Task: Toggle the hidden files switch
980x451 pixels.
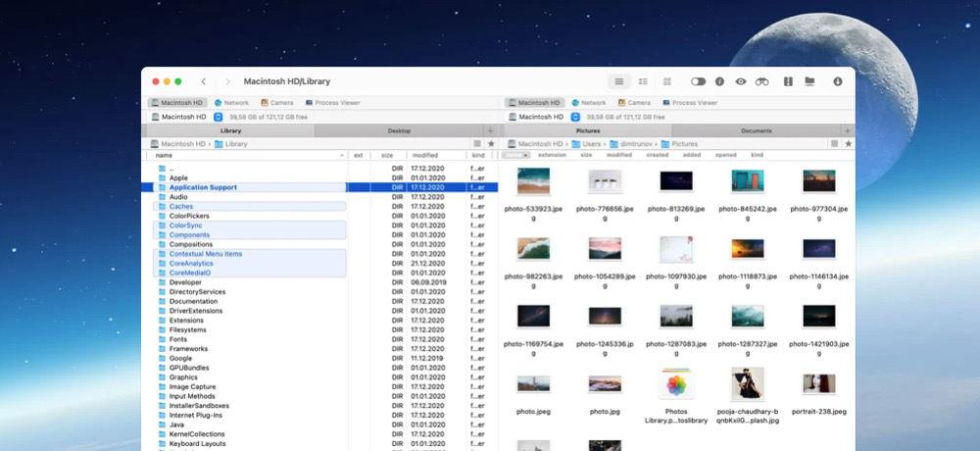Action: 698,81
